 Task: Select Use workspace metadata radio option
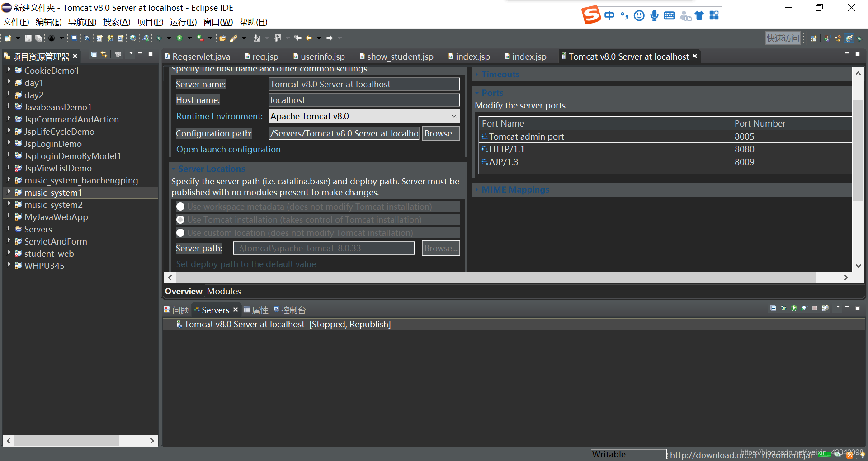(x=180, y=207)
